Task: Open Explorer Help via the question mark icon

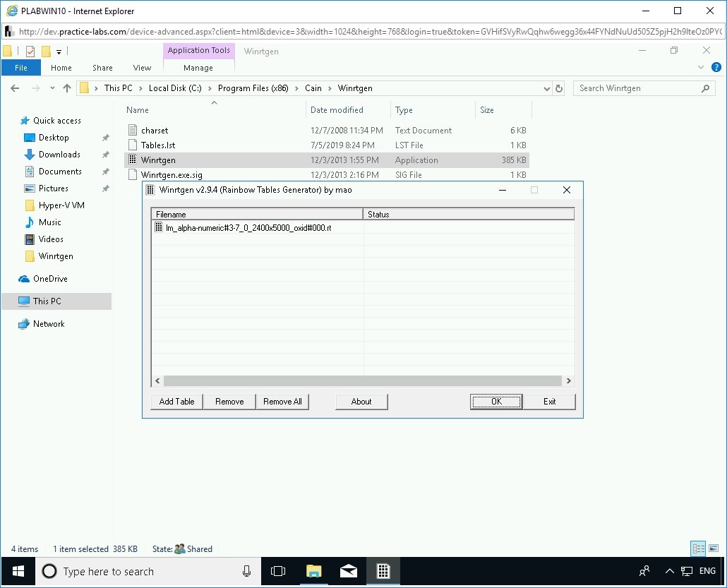Action: pos(718,67)
